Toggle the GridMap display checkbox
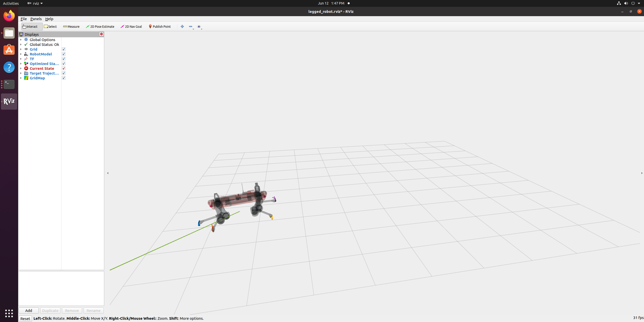644x322 pixels. tap(64, 78)
